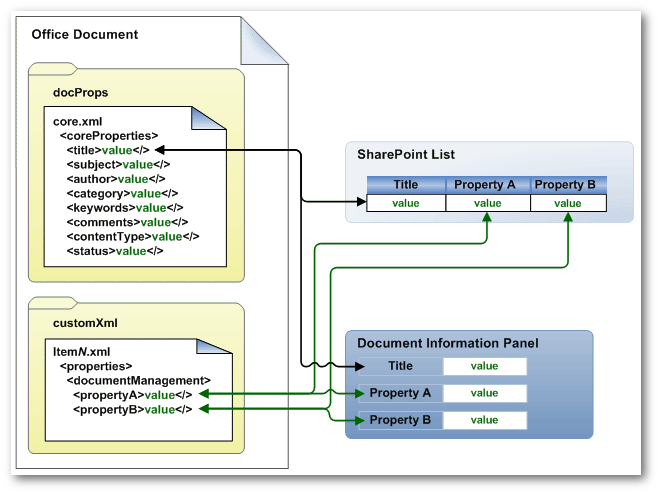This screenshot has width=660, height=494.
Task: Click the <status>value</> line
Action: pos(115,251)
